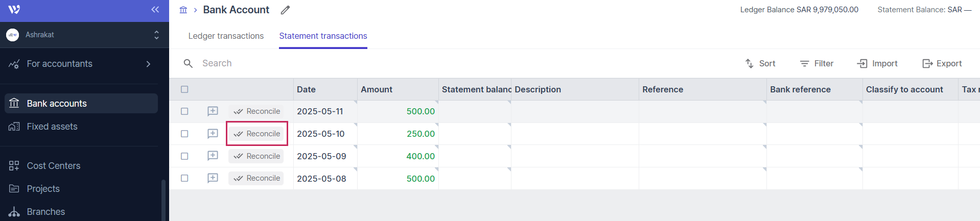Screen dimensions: 980x221
Task: Check the 2025-05-10 transaction row checkbox
Action: coord(184,134)
